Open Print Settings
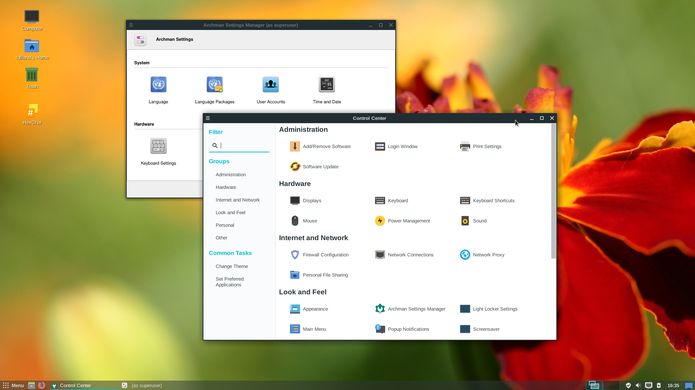 [x=480, y=146]
